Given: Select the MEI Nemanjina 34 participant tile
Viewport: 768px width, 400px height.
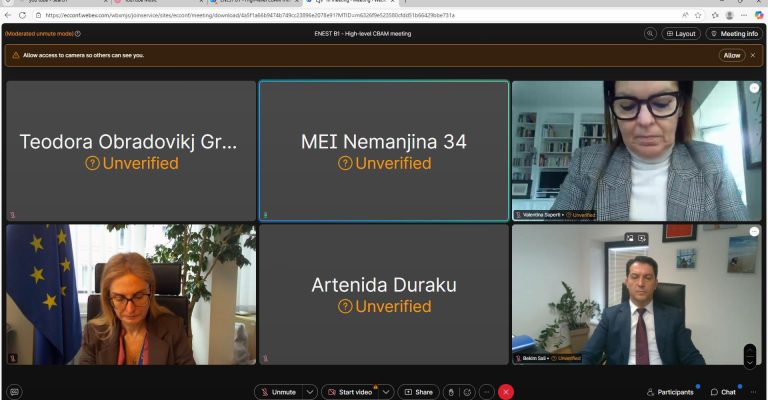Looking at the screenshot, I should click(x=384, y=151).
